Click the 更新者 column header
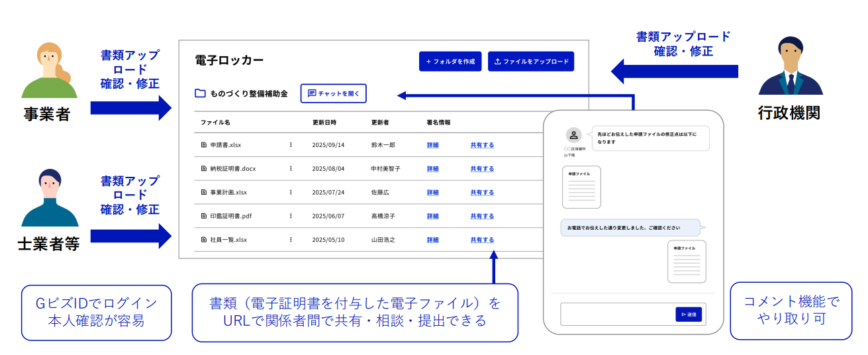Screen dimensions: 868x355 (x=381, y=123)
